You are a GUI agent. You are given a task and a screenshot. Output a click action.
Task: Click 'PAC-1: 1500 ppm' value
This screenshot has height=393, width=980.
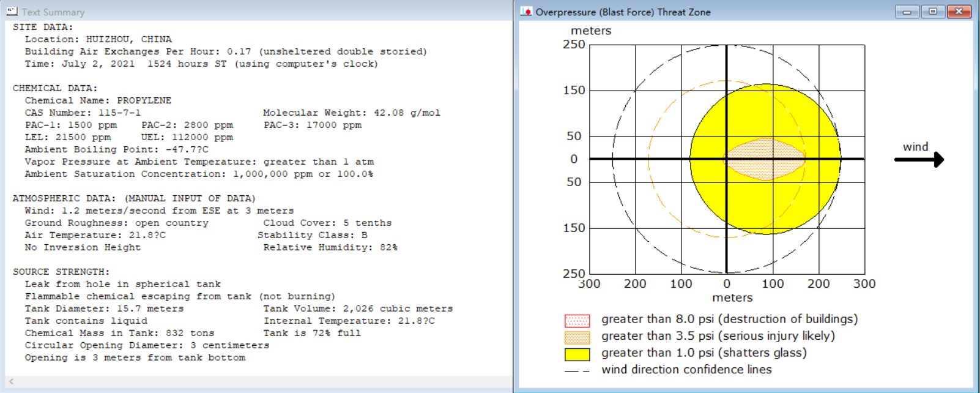pos(71,125)
